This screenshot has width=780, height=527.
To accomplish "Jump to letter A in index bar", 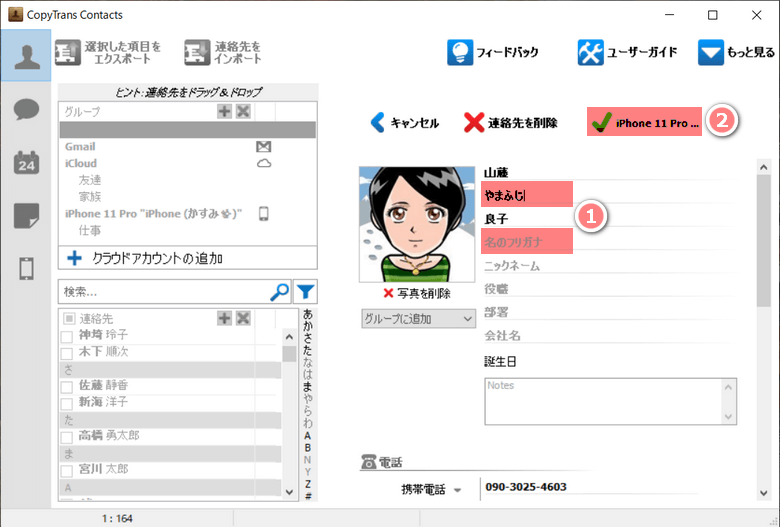I will click(x=308, y=435).
